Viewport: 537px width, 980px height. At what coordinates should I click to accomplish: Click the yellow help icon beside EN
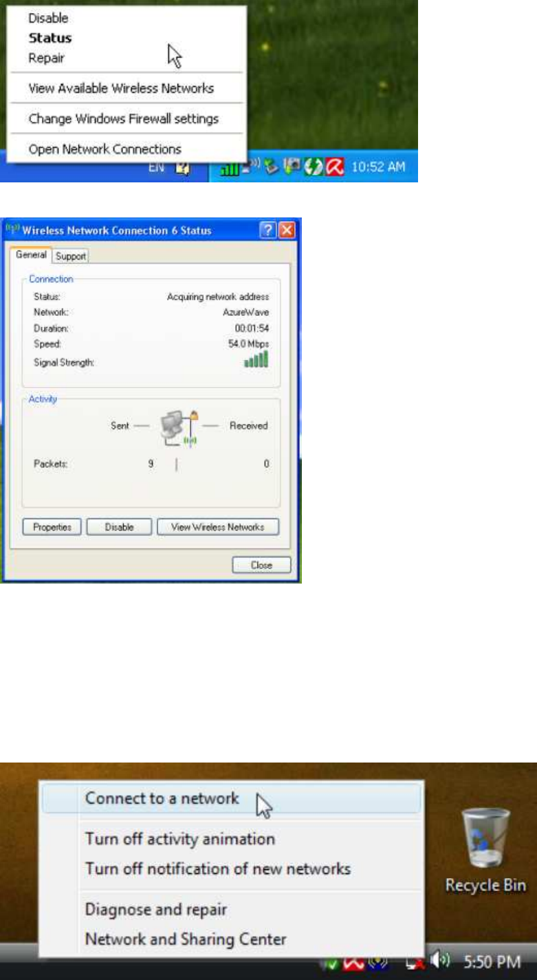(x=183, y=167)
